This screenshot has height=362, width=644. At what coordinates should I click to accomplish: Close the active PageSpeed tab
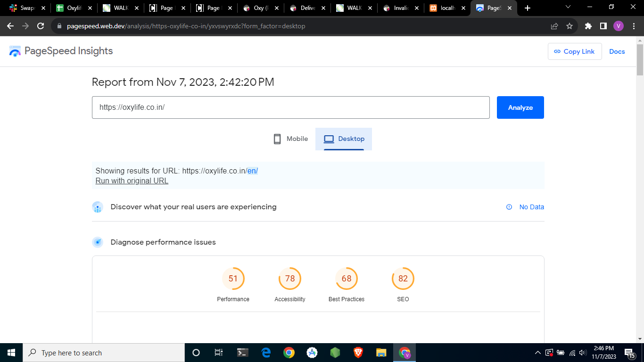pos(510,8)
